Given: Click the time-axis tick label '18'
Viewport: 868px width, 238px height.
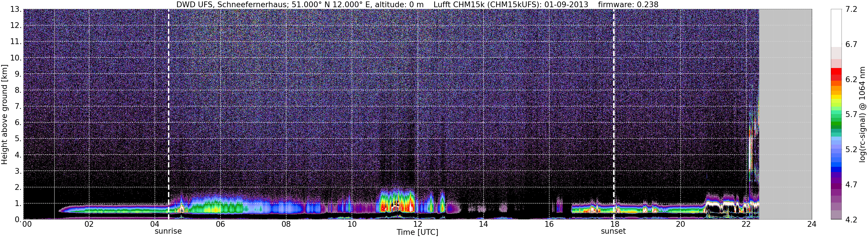Looking at the screenshot, I should [x=614, y=224].
